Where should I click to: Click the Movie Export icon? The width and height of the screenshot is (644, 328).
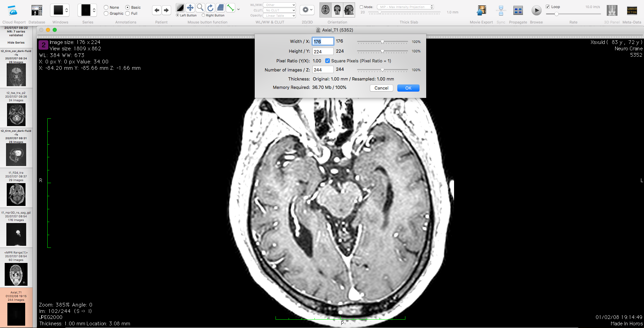point(481,11)
